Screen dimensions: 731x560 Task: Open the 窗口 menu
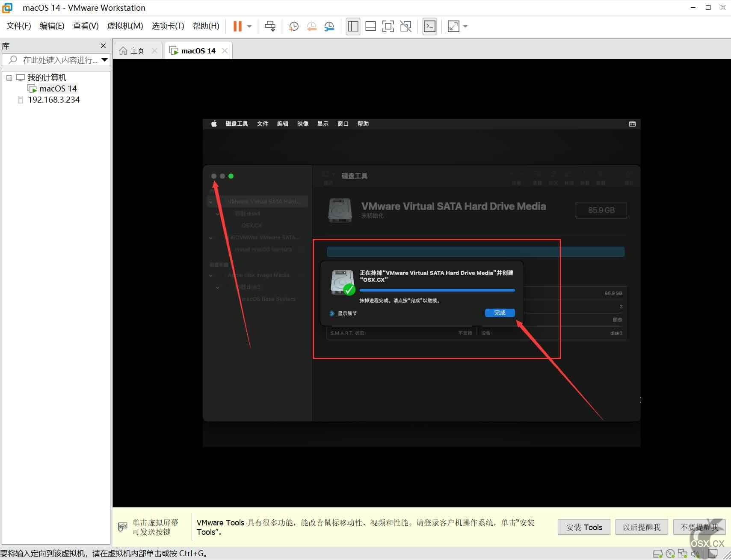(343, 124)
